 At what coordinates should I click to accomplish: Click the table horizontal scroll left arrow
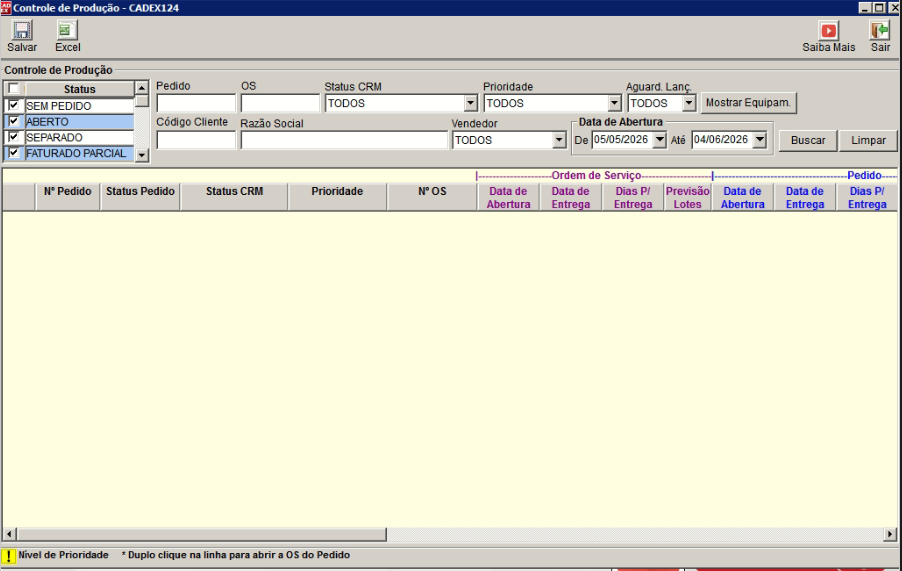pos(9,534)
